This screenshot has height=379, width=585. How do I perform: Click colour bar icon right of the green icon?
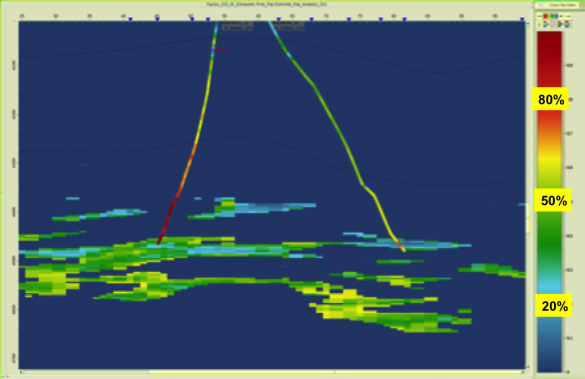click(x=546, y=24)
